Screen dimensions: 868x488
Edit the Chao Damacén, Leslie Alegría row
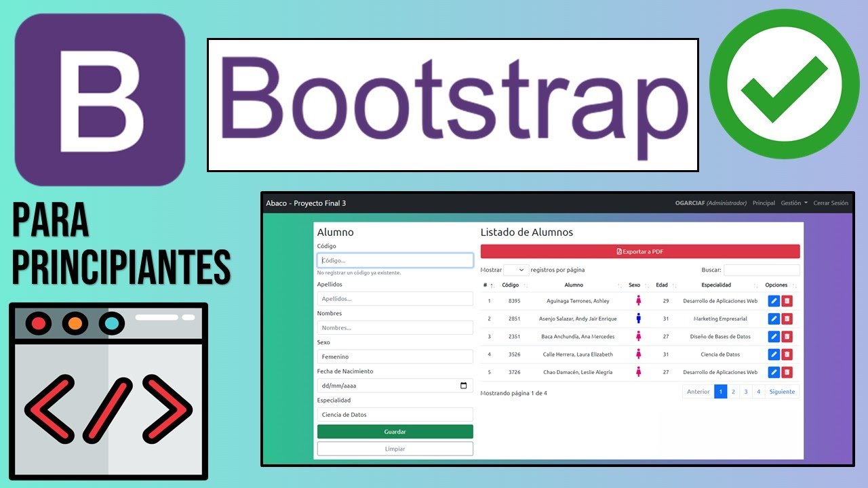(774, 372)
